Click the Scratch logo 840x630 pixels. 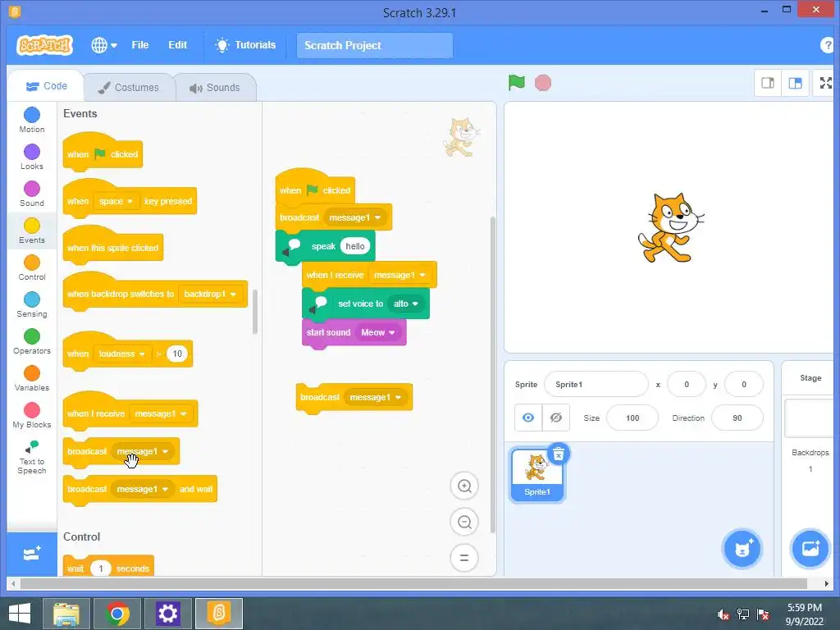(x=44, y=46)
